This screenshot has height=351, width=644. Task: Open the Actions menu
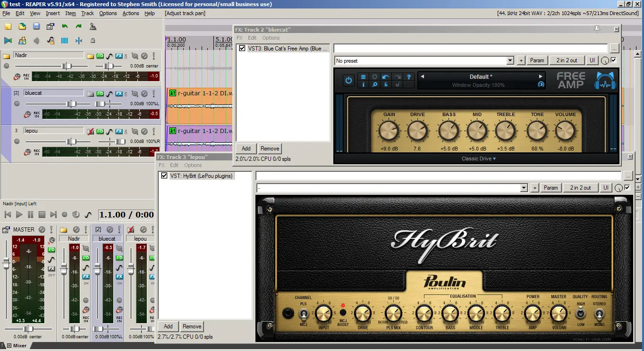click(x=131, y=13)
